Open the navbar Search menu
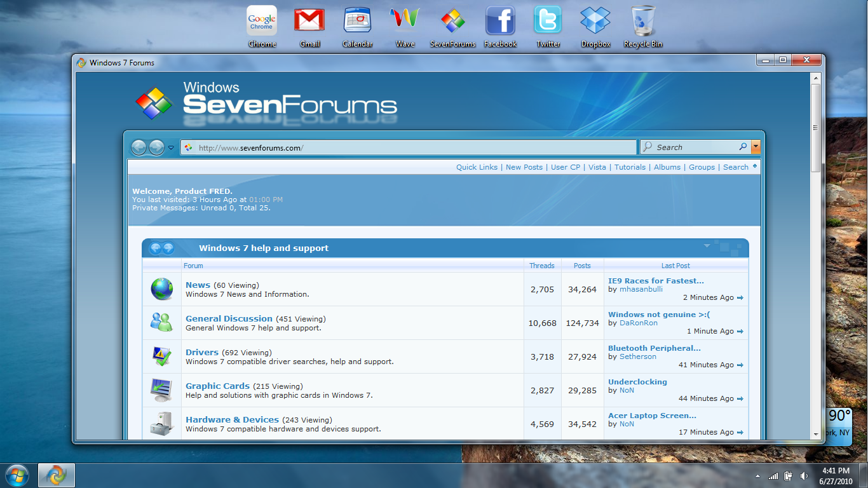868x488 pixels. click(x=736, y=167)
